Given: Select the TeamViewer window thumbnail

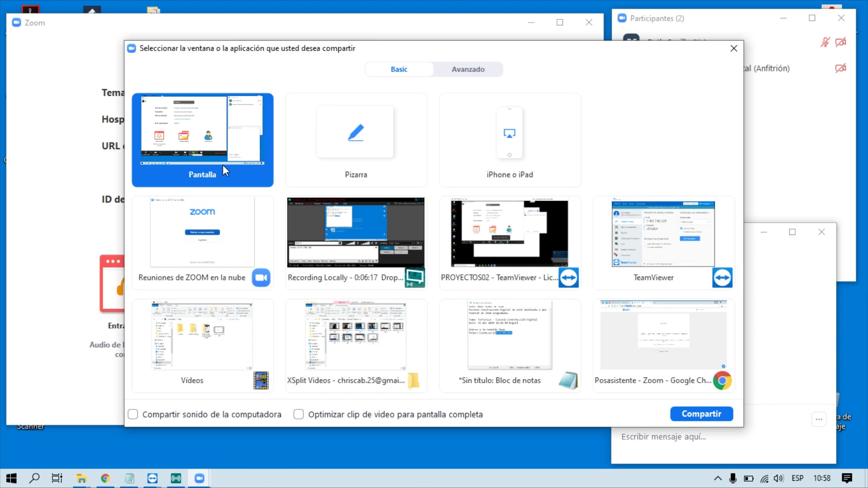Looking at the screenshot, I should click(664, 243).
